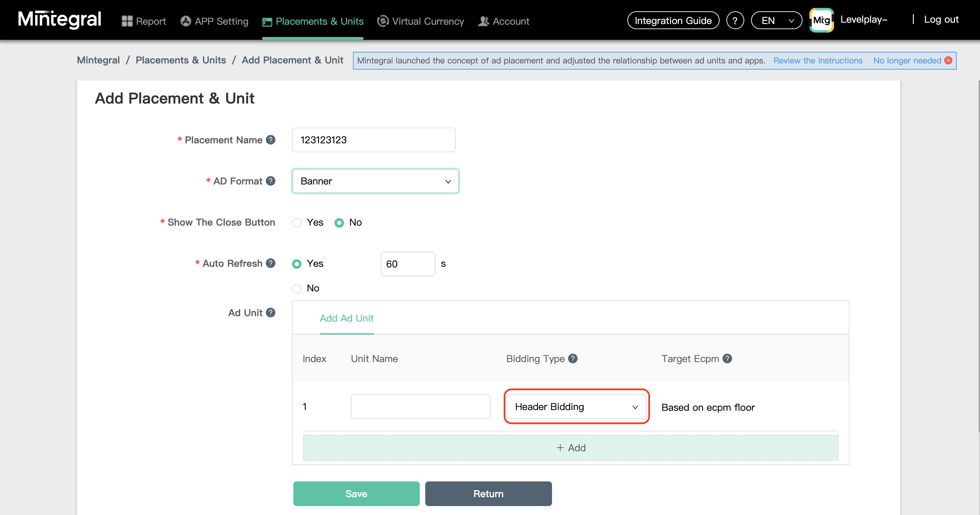Click the Mtg account avatar icon

(x=821, y=20)
